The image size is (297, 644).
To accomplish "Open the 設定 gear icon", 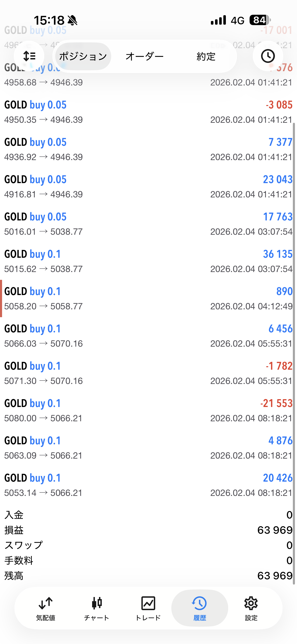I will tap(251, 608).
